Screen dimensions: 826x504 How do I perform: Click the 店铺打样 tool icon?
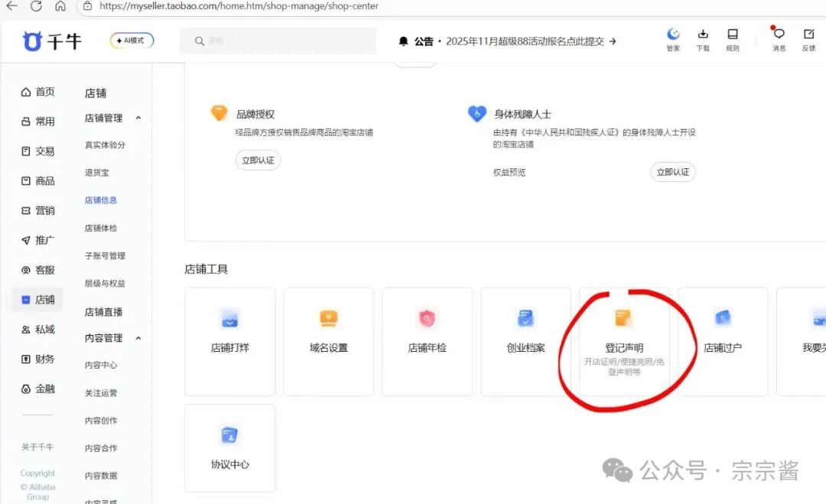pos(229,318)
